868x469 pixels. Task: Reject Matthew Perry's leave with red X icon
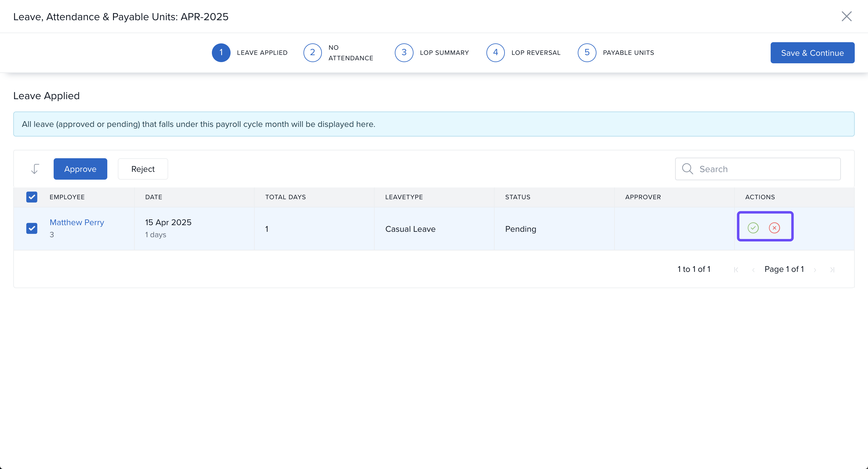(774, 228)
